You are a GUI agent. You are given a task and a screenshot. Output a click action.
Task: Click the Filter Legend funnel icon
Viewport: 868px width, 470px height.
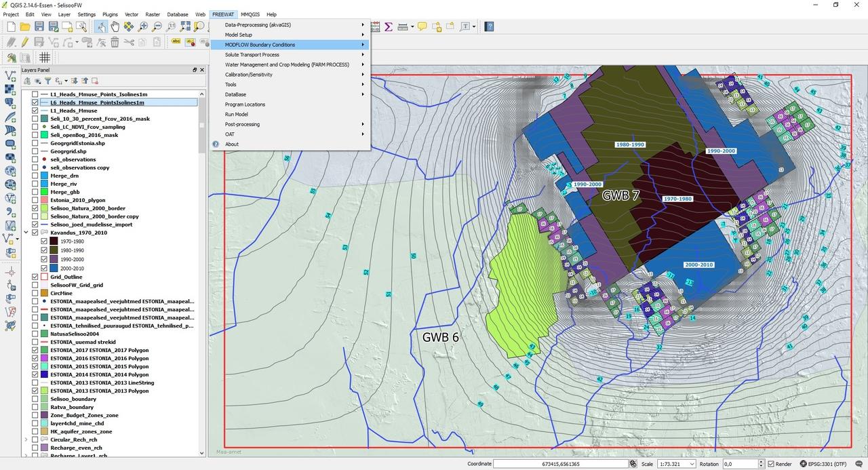[48, 81]
